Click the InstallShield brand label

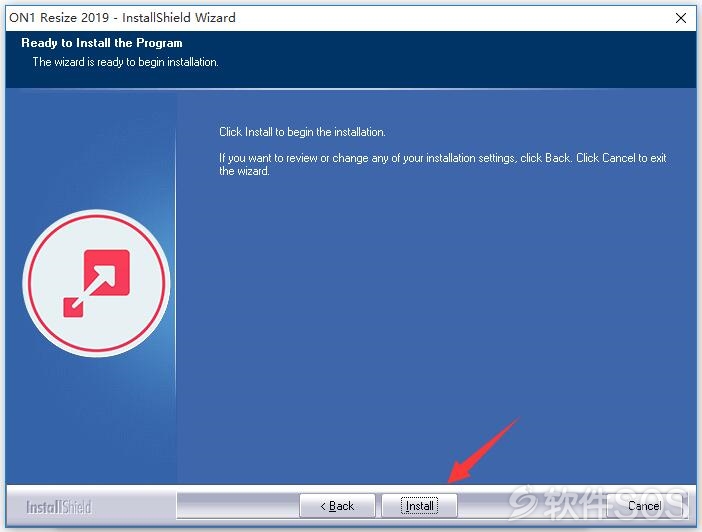point(59,507)
